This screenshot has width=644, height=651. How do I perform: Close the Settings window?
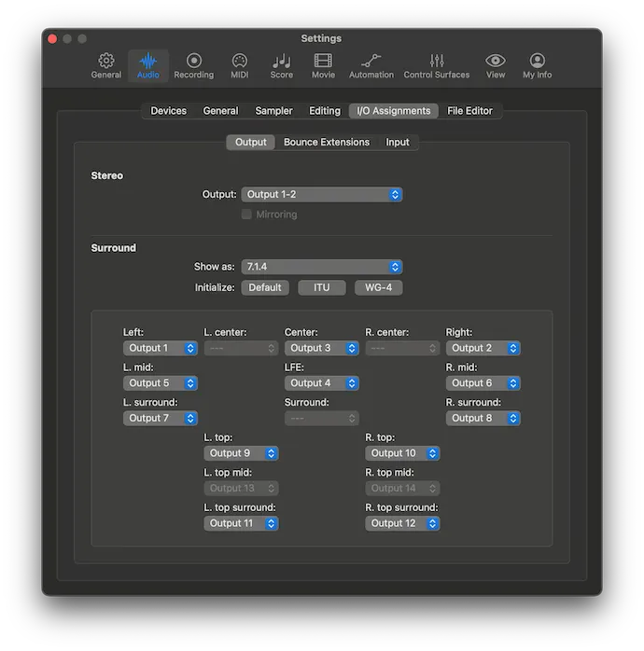52,38
